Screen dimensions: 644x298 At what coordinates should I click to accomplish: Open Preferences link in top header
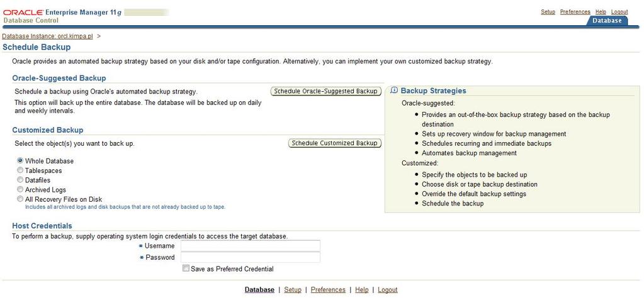tap(575, 12)
